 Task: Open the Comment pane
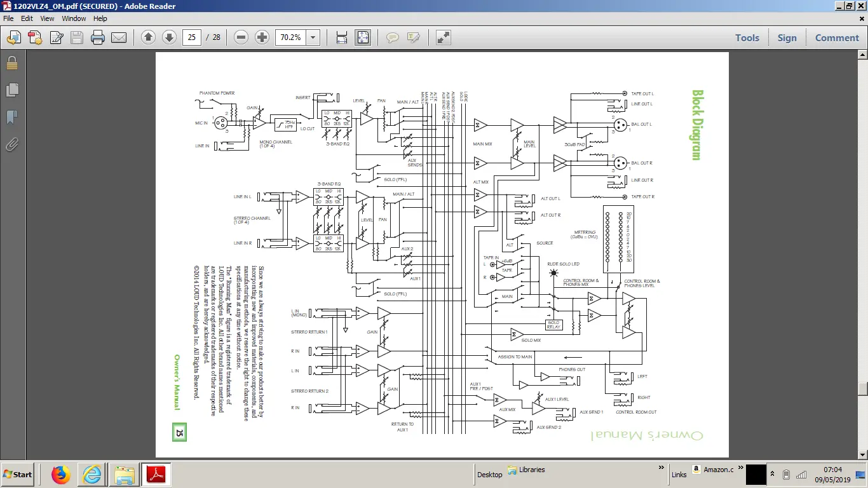tap(837, 37)
